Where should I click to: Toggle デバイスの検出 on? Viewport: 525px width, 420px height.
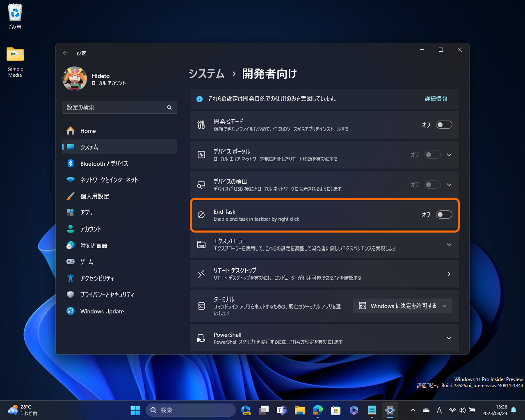[x=432, y=184]
